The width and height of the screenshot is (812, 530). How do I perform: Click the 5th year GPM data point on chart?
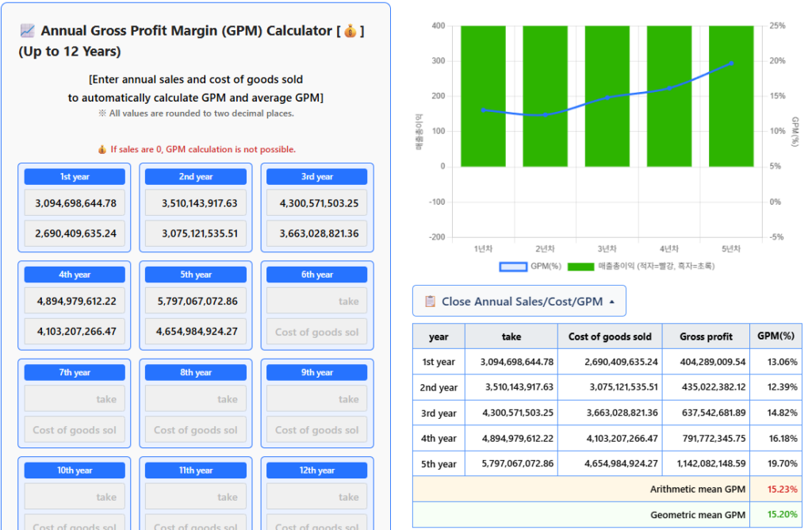pos(730,63)
